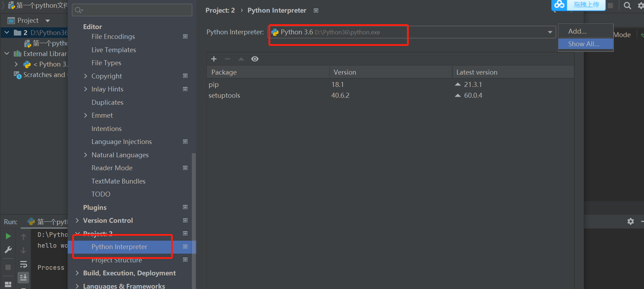Expand Build, Execution, Deployment node

tap(77, 273)
